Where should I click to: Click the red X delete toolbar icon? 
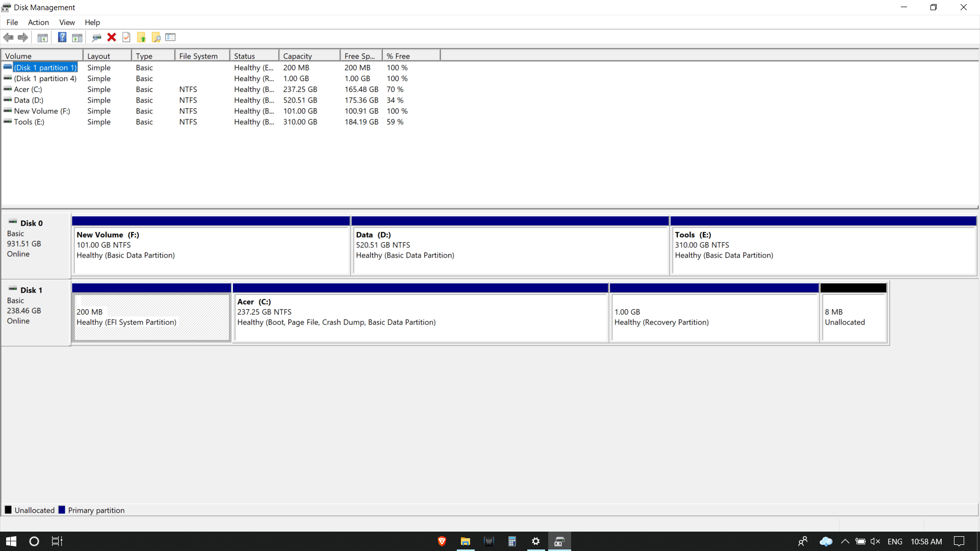tap(112, 37)
